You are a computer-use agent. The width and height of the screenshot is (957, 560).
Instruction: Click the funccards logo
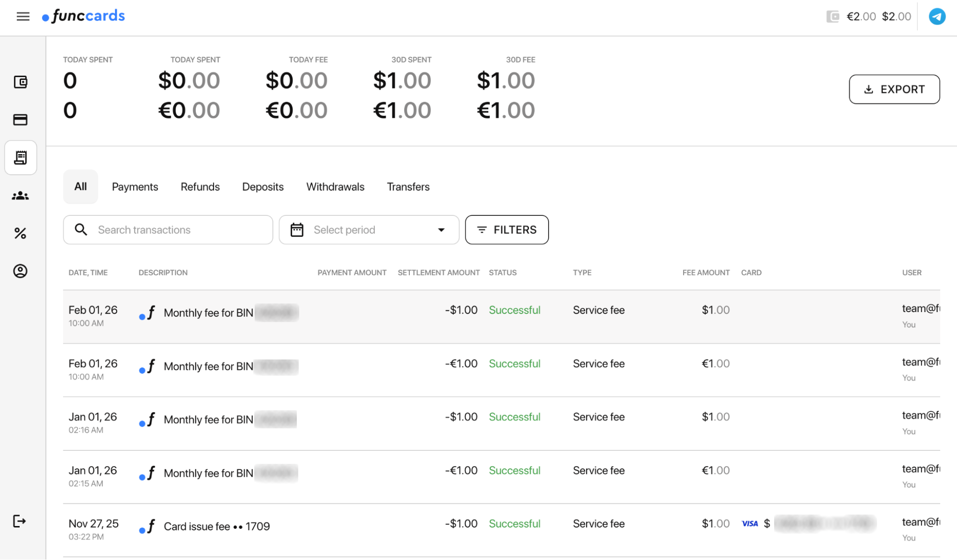pyautogui.click(x=84, y=16)
